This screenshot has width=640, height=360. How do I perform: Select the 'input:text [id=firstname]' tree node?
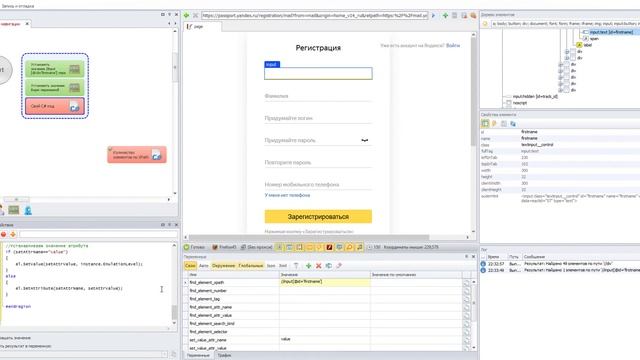tap(611, 32)
